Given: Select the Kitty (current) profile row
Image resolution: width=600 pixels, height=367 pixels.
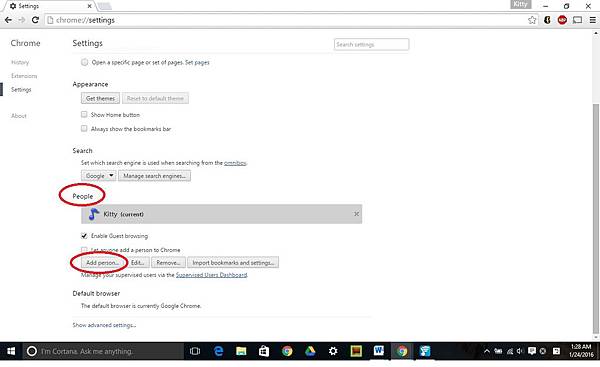Looking at the screenshot, I should [221, 214].
